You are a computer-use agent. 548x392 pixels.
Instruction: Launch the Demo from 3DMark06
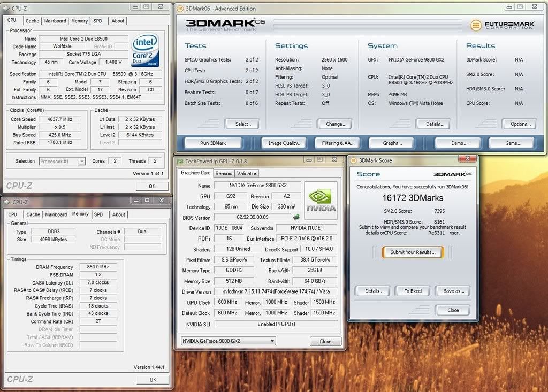(458, 143)
